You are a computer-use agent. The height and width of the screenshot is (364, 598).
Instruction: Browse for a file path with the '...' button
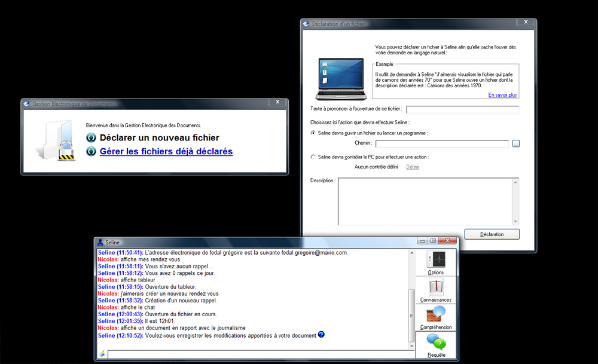coord(516,143)
